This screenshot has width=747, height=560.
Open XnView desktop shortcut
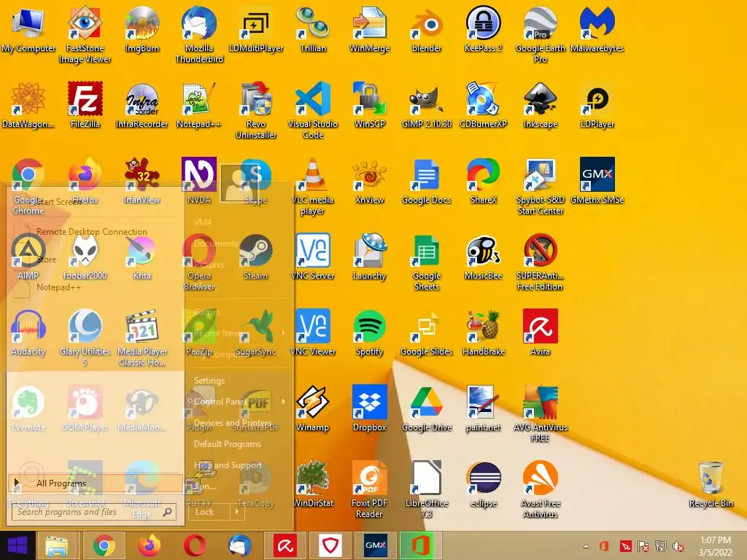(369, 182)
